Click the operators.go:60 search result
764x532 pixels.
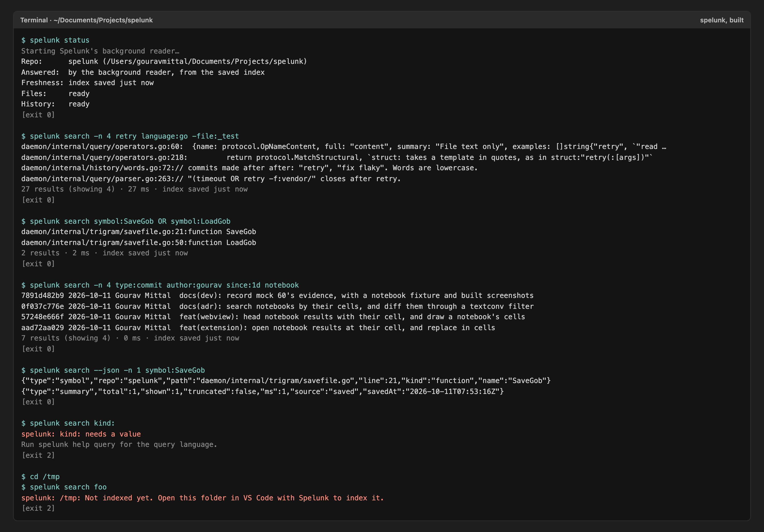point(344,147)
